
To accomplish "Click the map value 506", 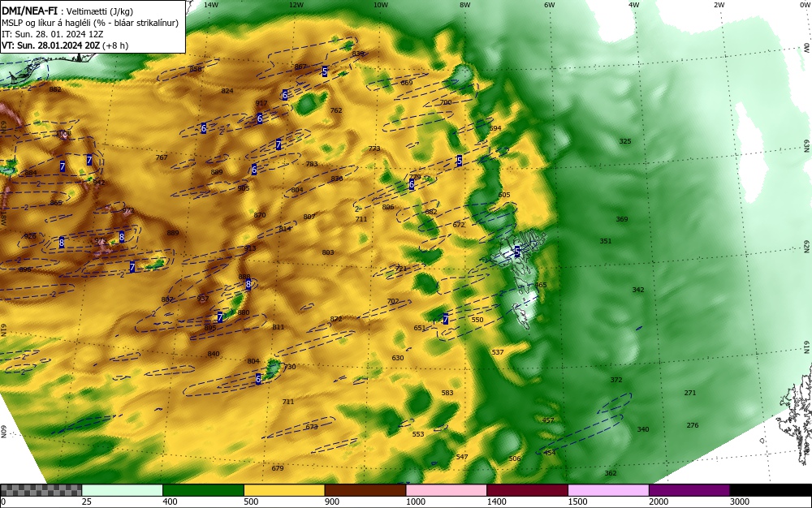I will [x=515, y=458].
